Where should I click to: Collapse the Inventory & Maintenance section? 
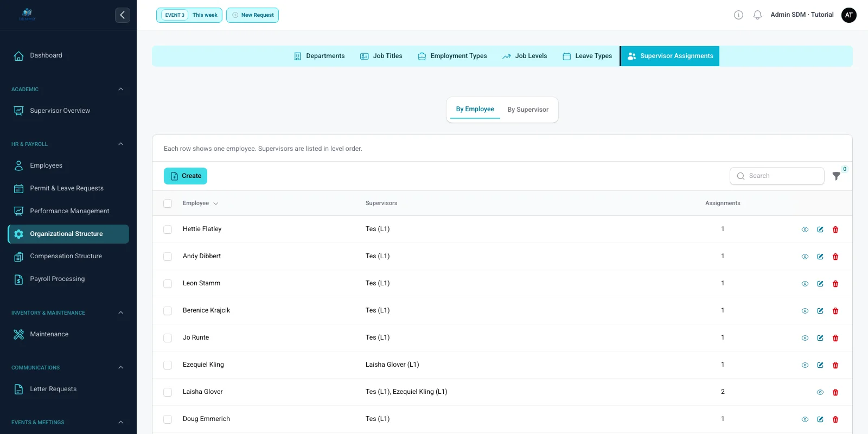pos(121,312)
